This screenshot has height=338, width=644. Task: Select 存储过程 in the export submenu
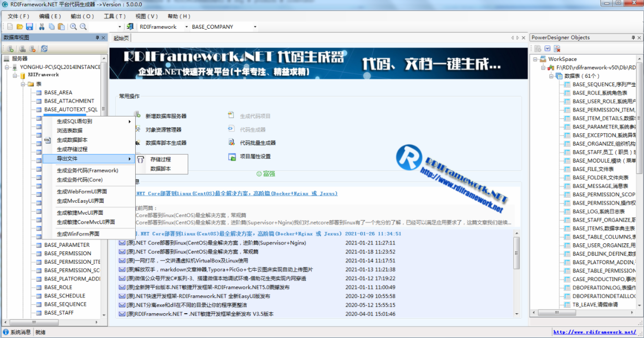[161, 160]
